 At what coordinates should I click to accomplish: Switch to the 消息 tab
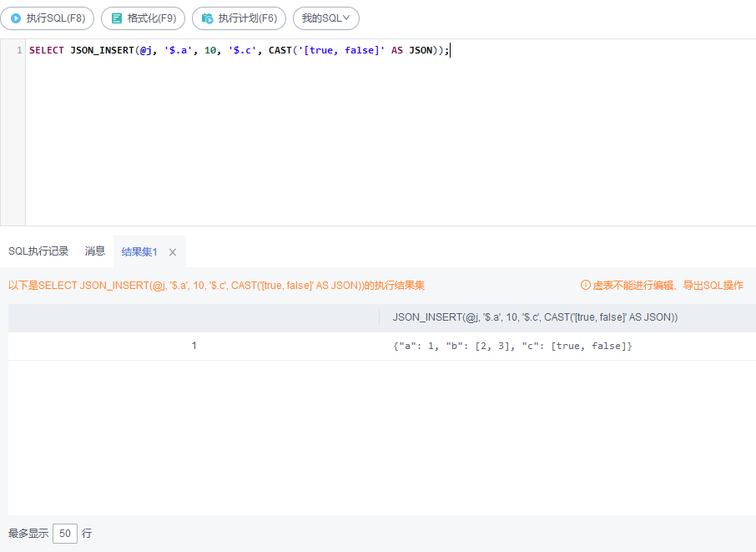click(x=93, y=251)
